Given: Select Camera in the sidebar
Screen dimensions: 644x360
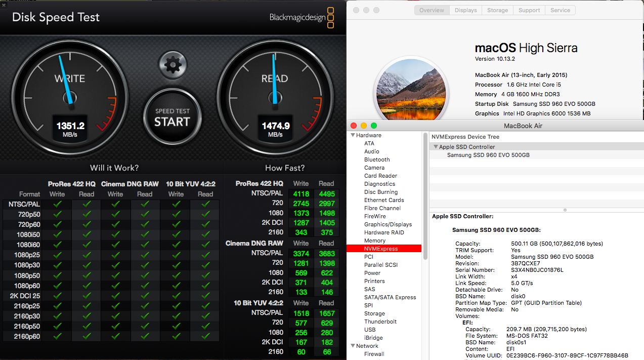Looking at the screenshot, I should tap(374, 168).
